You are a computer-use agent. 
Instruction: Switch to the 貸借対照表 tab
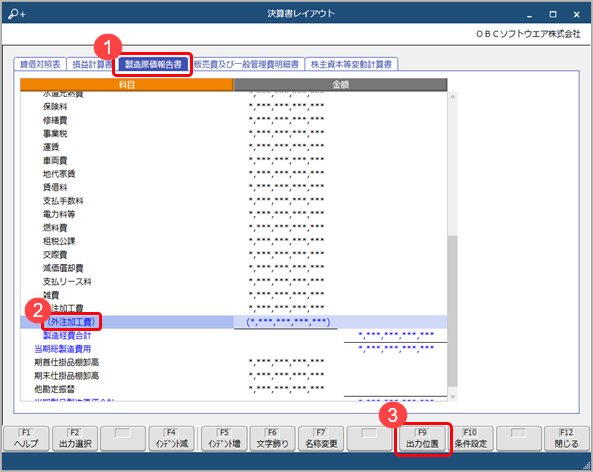click(x=40, y=64)
